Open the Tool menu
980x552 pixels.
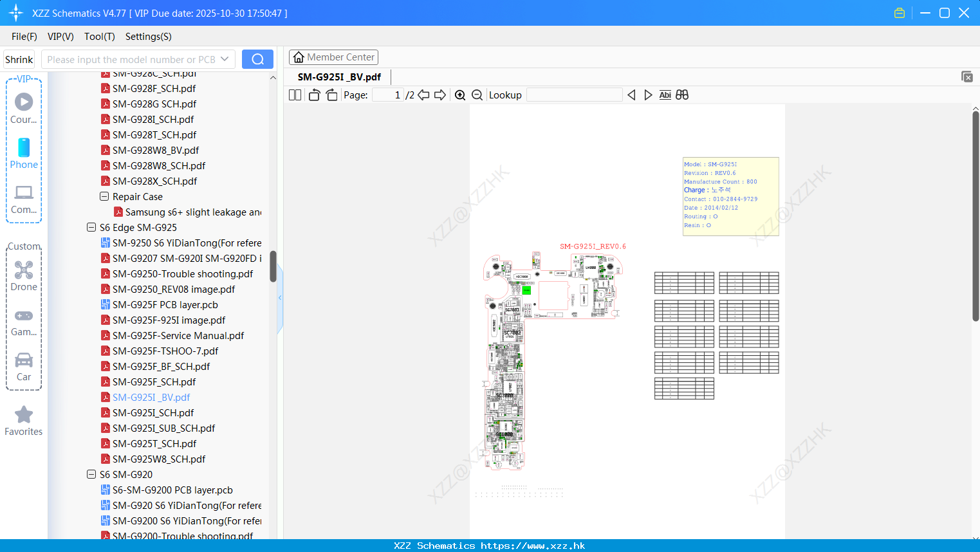(100, 37)
